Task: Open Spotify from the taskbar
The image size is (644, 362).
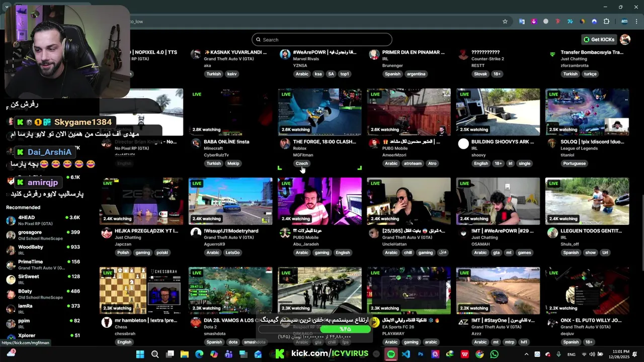Action: click(x=391, y=354)
